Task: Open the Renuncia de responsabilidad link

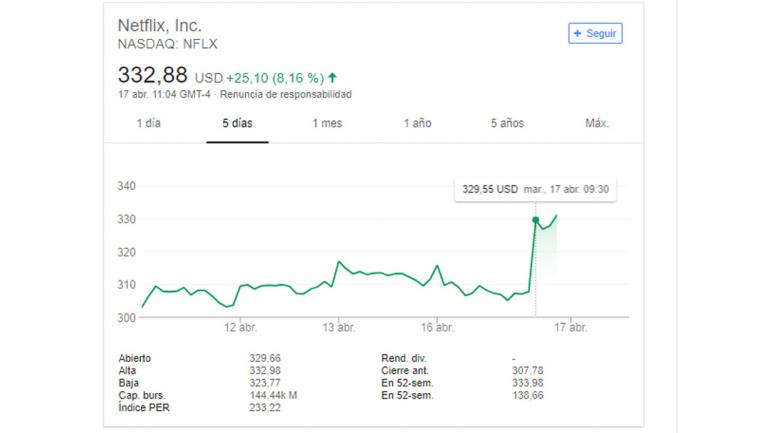Action: tap(285, 94)
